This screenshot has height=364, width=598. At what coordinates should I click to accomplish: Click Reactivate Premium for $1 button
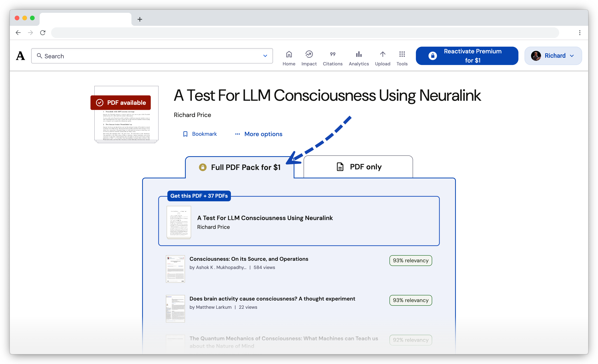coord(467,56)
